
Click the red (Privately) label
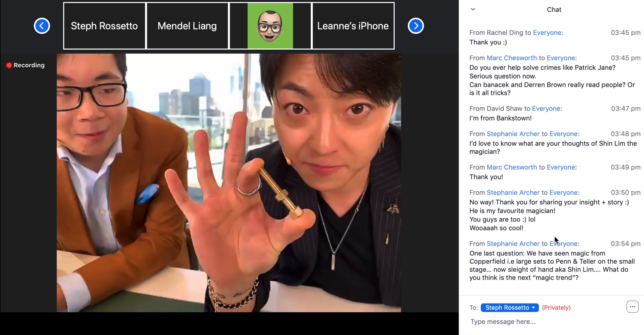[x=556, y=308]
